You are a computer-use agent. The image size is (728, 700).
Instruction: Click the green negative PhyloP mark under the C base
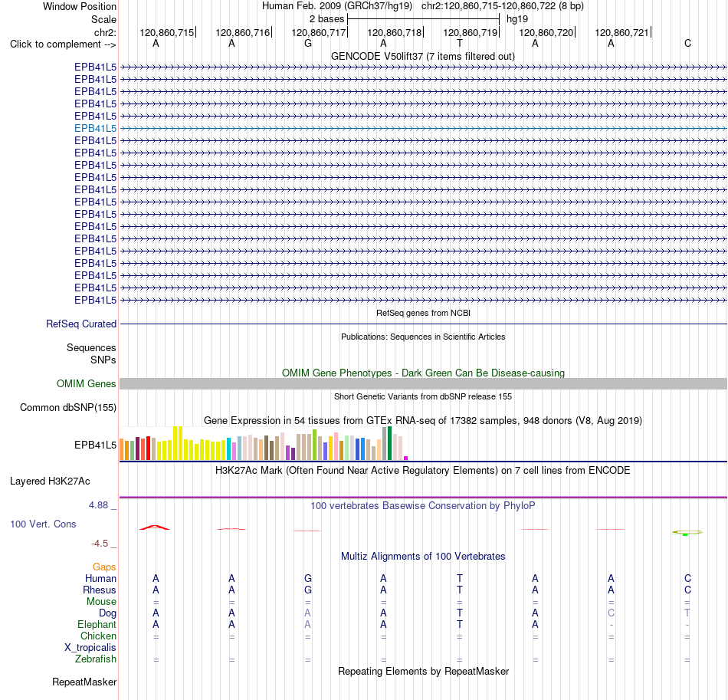685,534
